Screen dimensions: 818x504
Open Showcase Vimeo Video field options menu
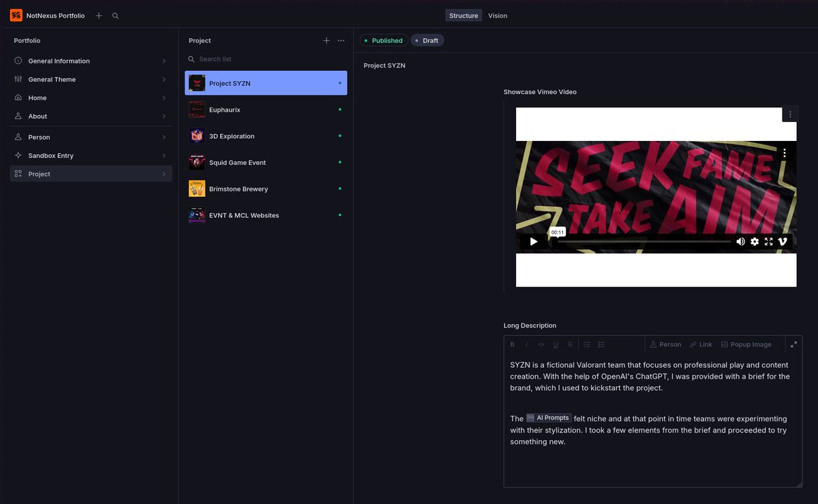[790, 114]
